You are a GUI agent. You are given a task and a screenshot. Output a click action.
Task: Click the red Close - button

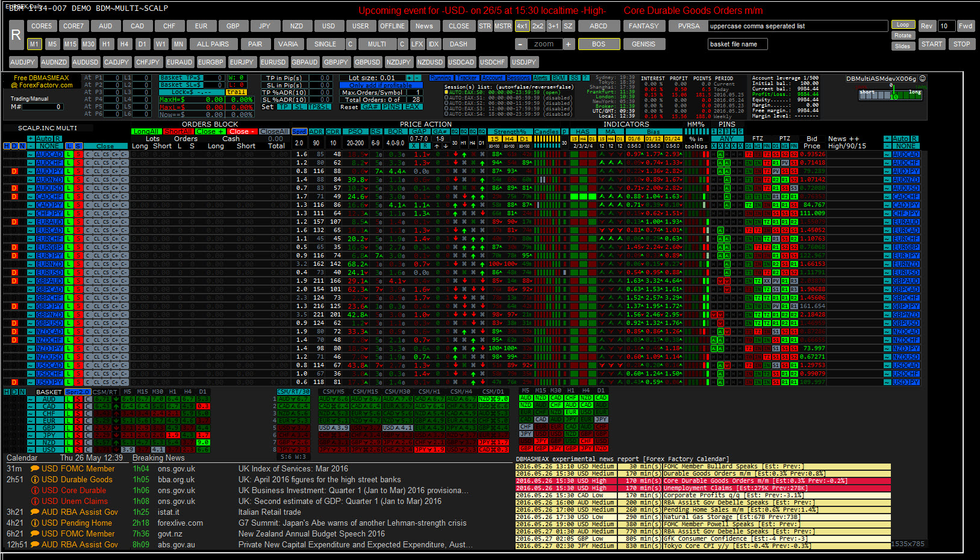(x=242, y=131)
